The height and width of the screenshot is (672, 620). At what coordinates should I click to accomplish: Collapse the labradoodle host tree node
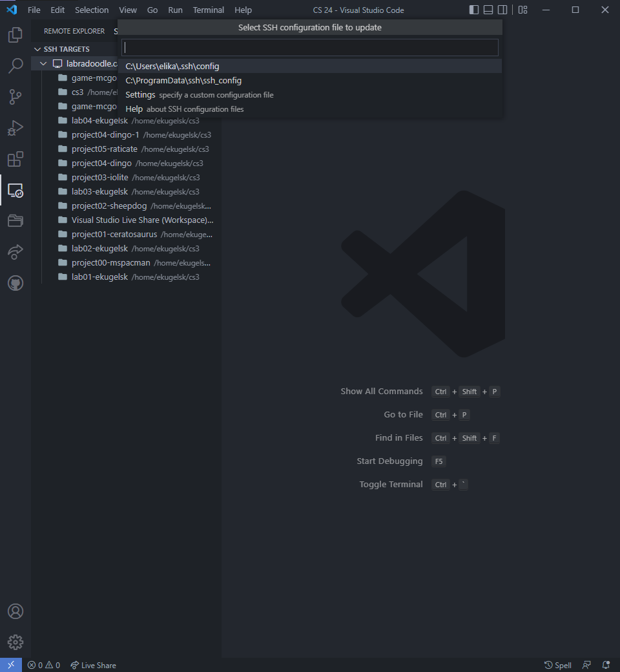(x=43, y=64)
